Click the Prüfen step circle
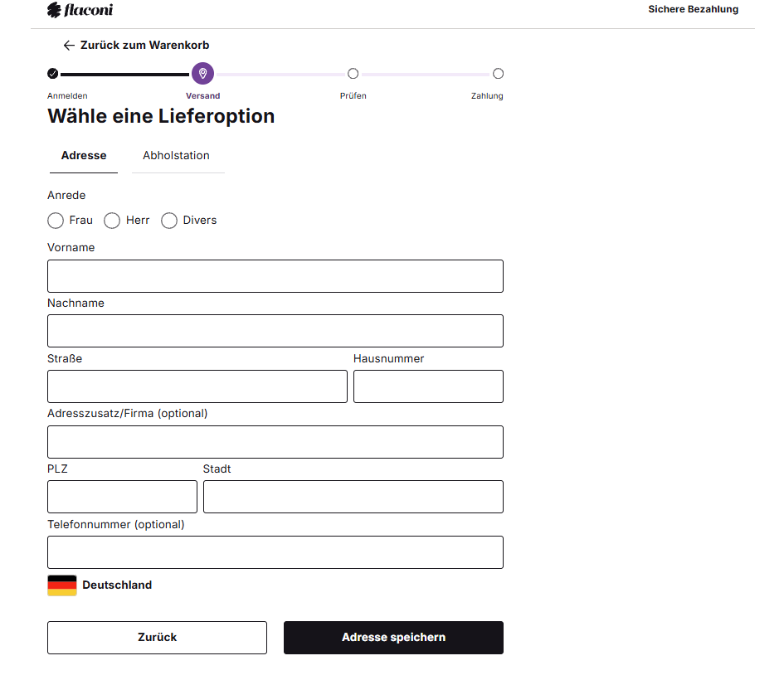Screen dimensions: 784x680 pos(353,74)
